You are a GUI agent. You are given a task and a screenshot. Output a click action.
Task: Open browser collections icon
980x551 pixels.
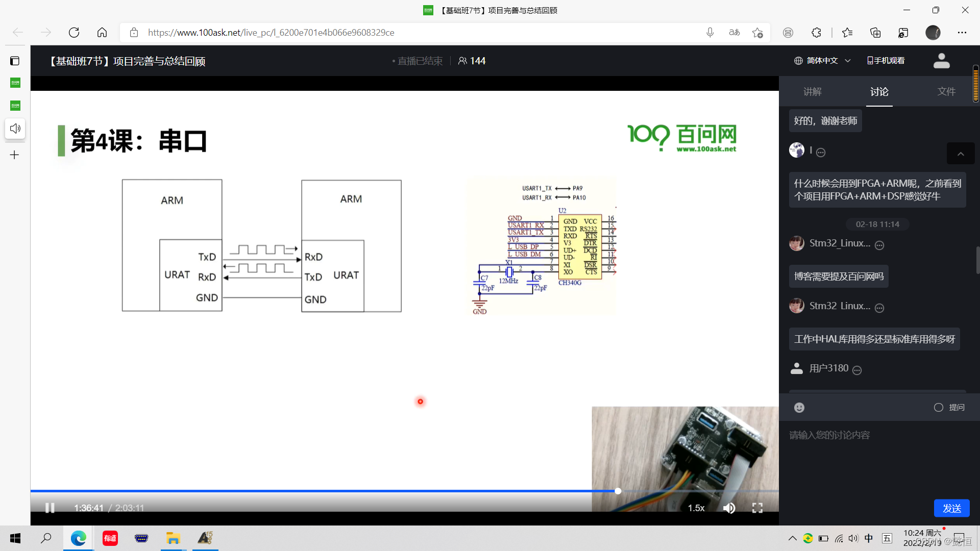click(875, 33)
